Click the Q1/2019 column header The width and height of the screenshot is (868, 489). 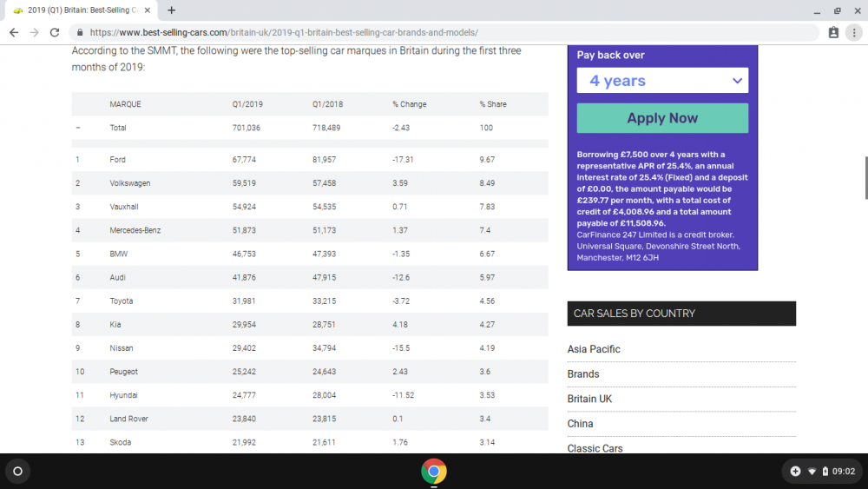(x=247, y=104)
